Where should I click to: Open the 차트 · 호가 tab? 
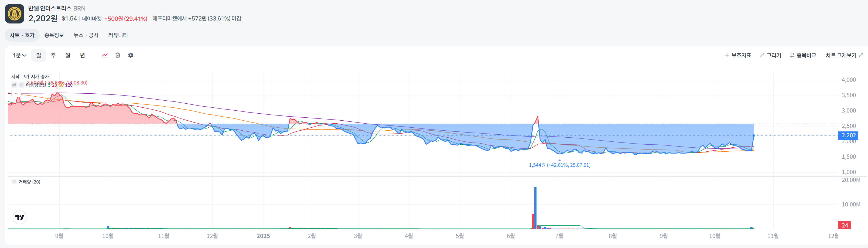pos(22,35)
